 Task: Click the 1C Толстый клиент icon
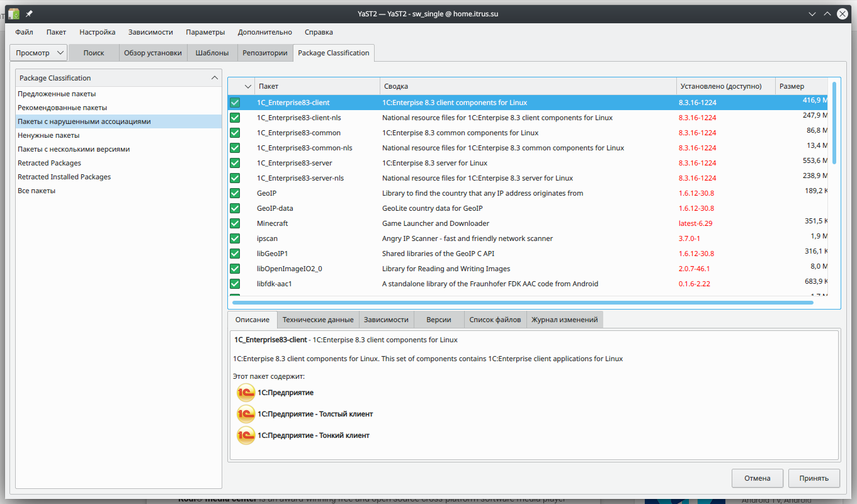pyautogui.click(x=246, y=414)
